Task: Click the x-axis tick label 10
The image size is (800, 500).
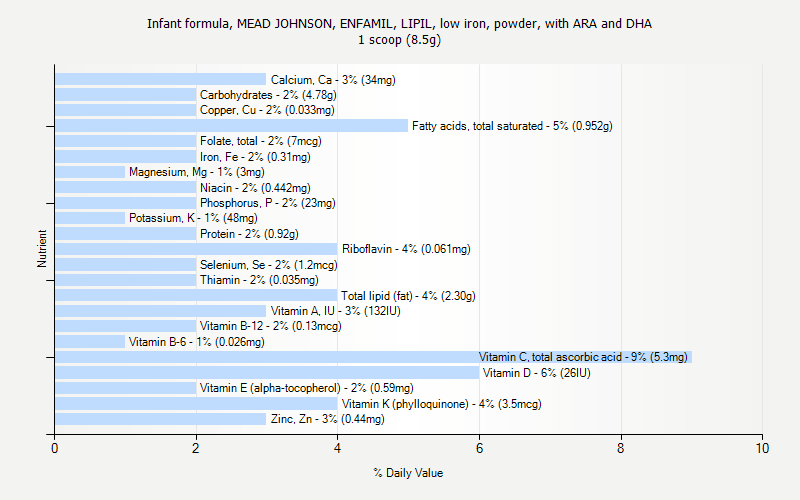Action: coord(762,448)
